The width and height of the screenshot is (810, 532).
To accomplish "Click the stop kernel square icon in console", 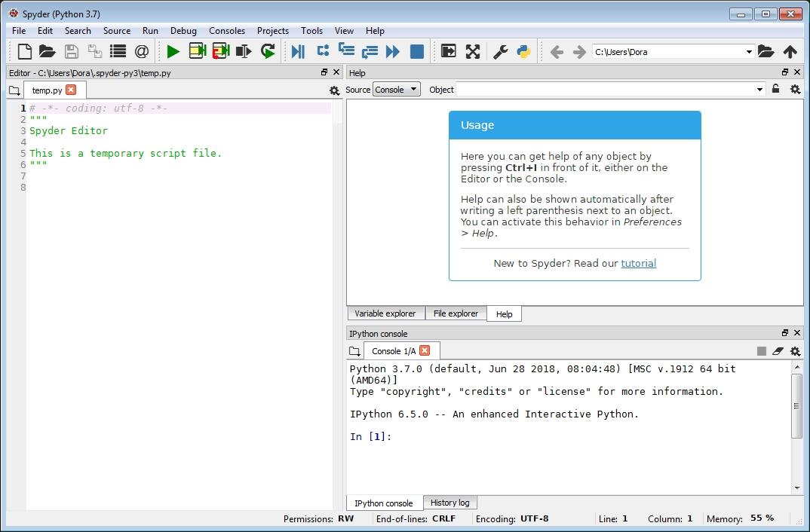I will click(762, 351).
